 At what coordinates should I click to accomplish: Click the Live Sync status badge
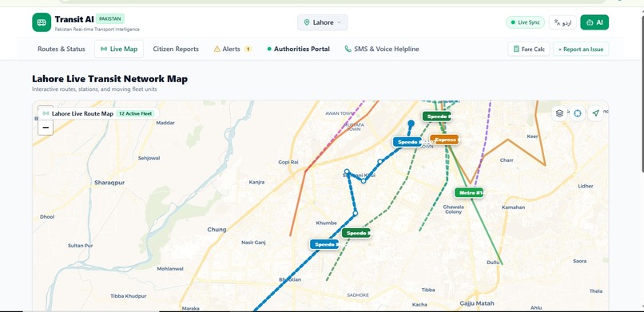pyautogui.click(x=525, y=22)
